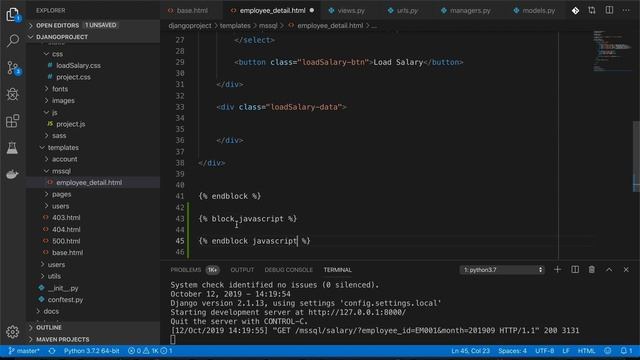Click the sync changes icon in status bar
Image resolution: width=640 pixels, height=360 pixels.
tap(52, 351)
